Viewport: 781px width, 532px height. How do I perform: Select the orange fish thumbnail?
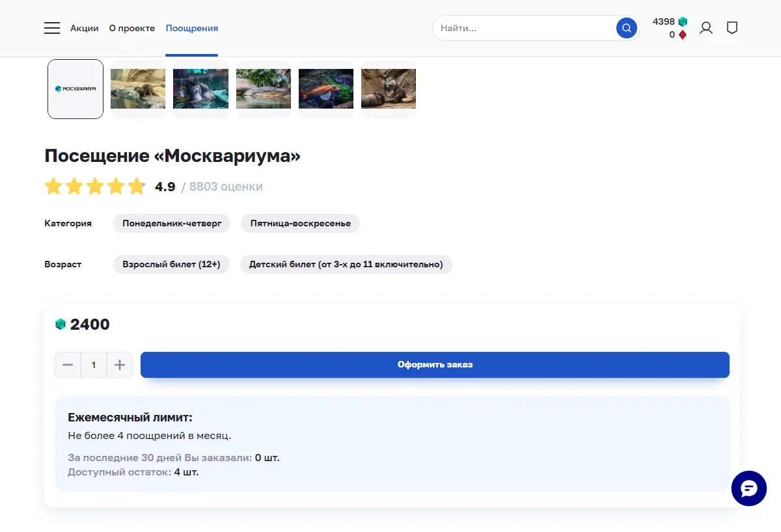pyautogui.click(x=326, y=89)
